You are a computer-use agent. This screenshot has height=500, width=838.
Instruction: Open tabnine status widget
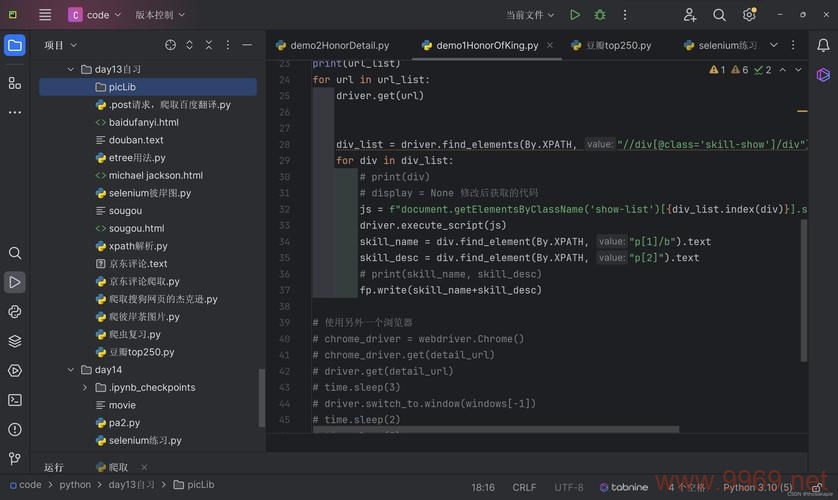click(624, 487)
